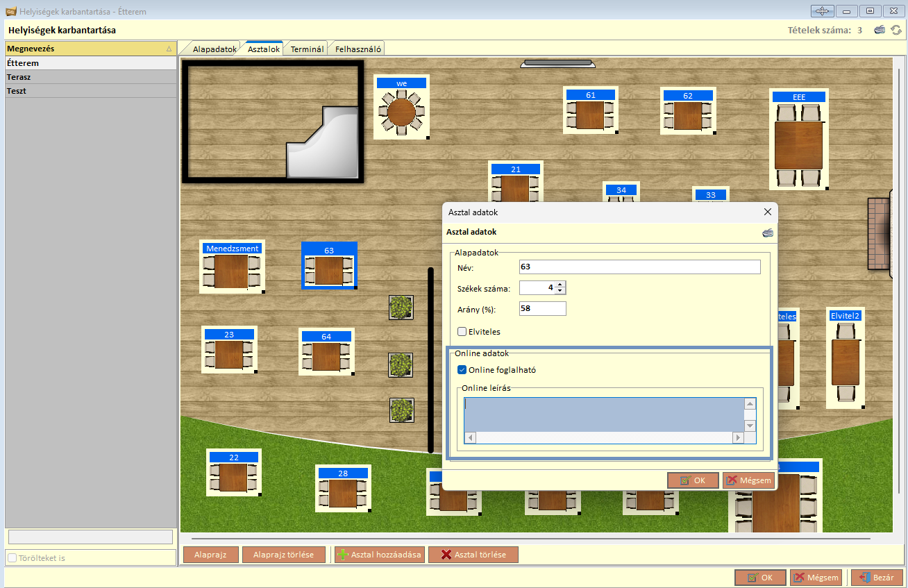Click Online leírás scroll left arrow
The width and height of the screenshot is (908, 588).
(x=471, y=438)
